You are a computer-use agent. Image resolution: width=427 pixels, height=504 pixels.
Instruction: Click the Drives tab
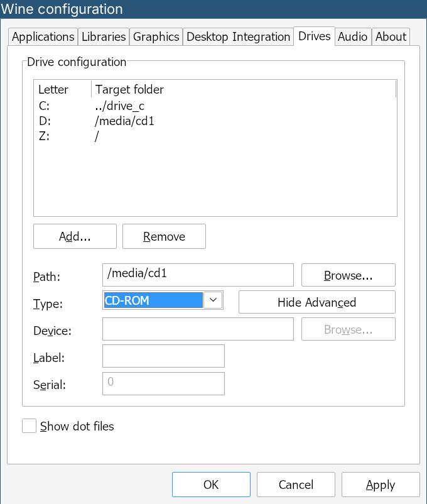pos(314,36)
